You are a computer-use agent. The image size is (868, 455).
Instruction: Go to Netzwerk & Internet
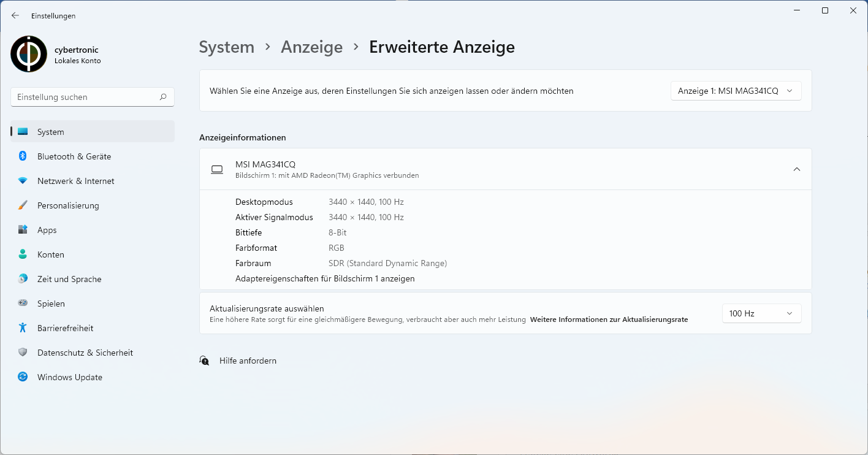93,181
